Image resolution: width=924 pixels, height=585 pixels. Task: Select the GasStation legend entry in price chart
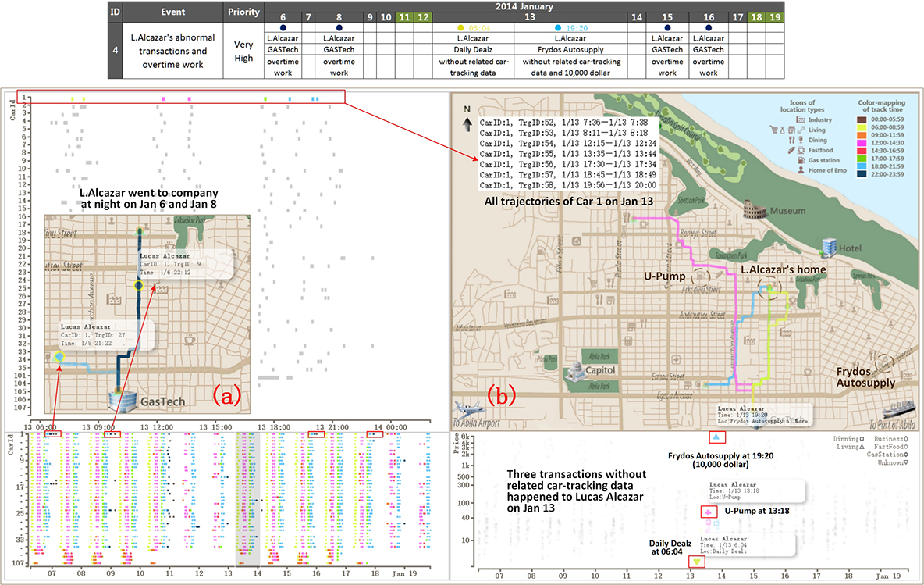pos(887,455)
